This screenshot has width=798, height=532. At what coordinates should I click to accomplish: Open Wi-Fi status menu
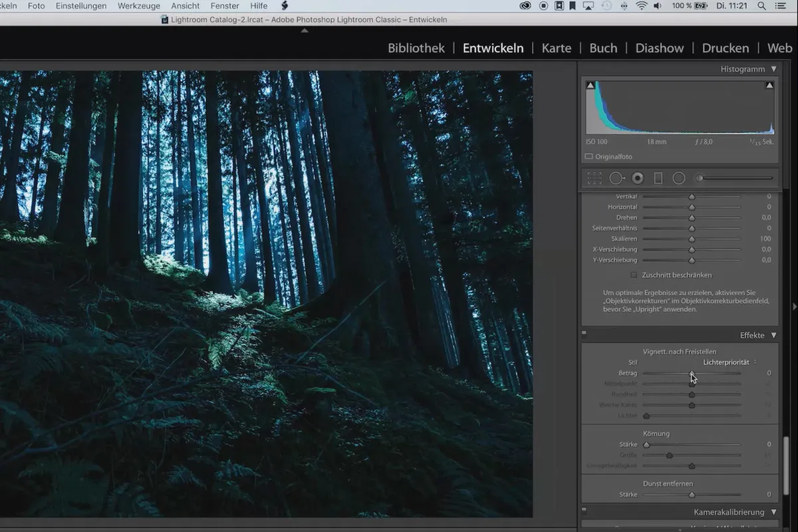point(642,6)
